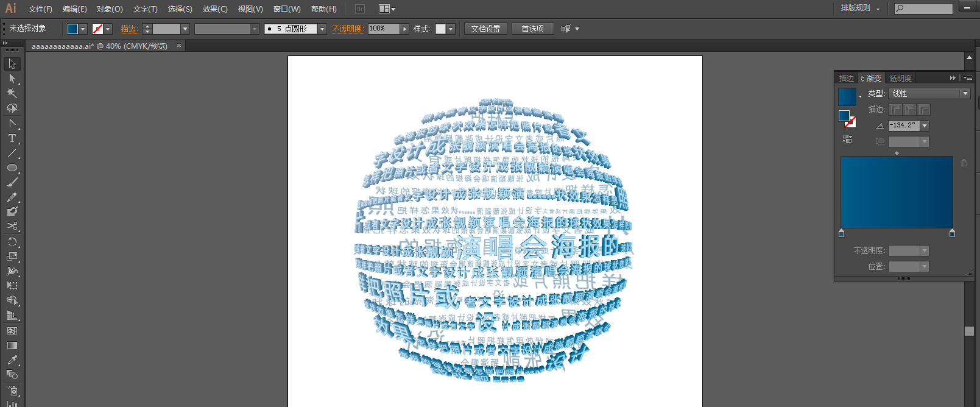
Task: Open the brush definition '5 点圆形' dropdown
Action: [x=322, y=29]
